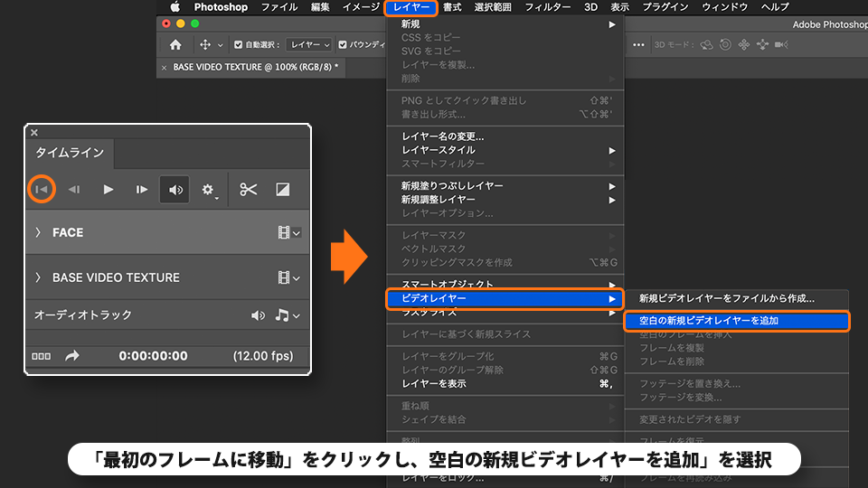
Task: Choose 空白の新規ビデオレイヤーを追加
Action: click(737, 321)
